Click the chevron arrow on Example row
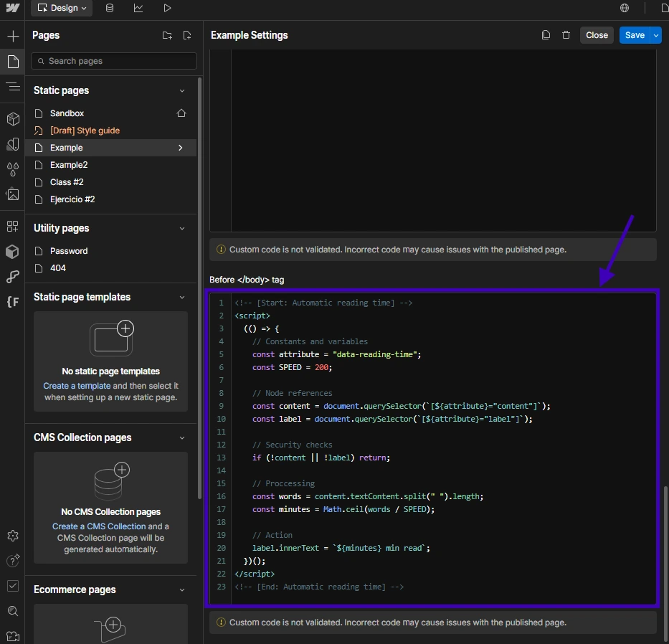669x644 pixels. [181, 148]
